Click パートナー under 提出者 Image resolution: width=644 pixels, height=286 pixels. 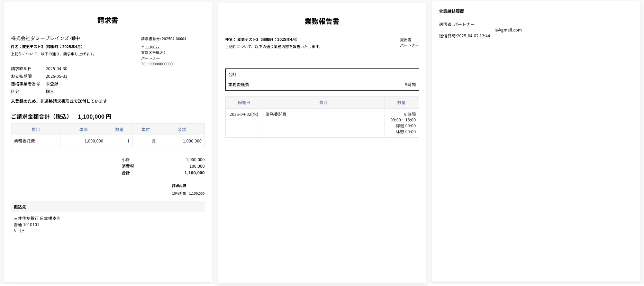click(x=409, y=45)
